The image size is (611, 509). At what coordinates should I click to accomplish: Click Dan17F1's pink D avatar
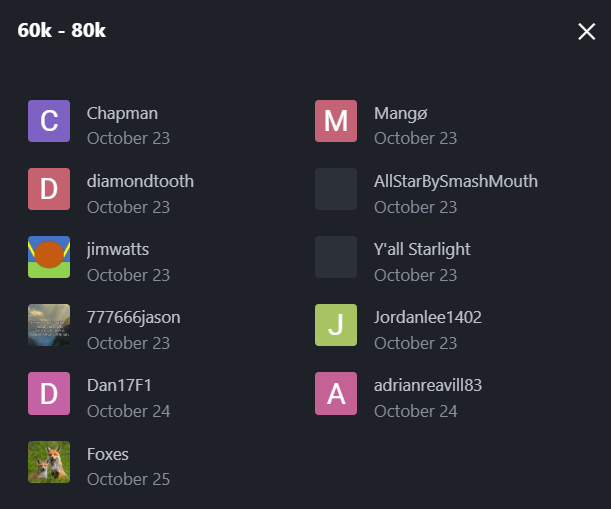click(49, 393)
